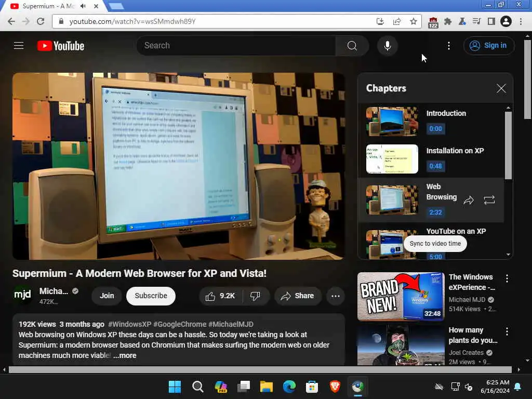Click the system tray volume icon
Screen dimensions: 532x399
469,387
